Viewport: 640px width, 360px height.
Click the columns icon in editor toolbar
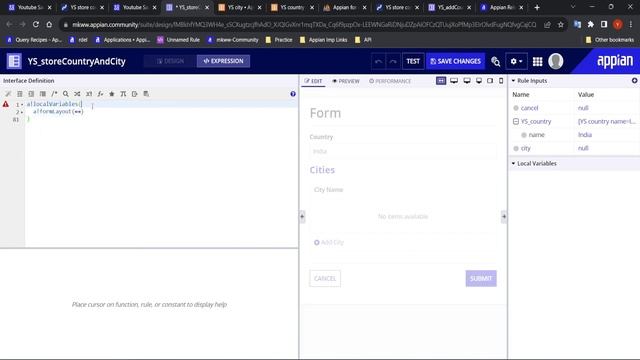pyautogui.click(x=42, y=94)
